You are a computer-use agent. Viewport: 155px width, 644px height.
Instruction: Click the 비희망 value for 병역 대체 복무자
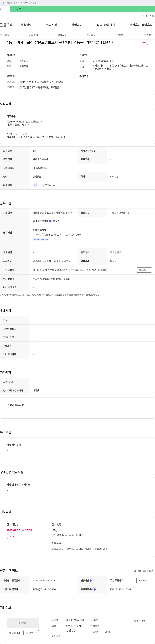coord(36,391)
